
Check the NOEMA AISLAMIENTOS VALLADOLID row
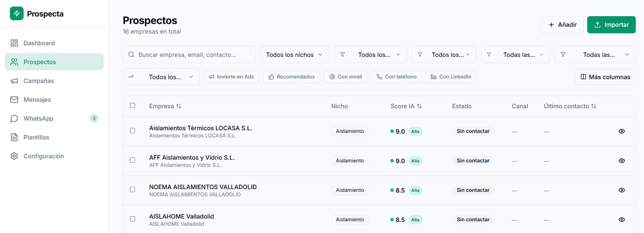coord(132,190)
